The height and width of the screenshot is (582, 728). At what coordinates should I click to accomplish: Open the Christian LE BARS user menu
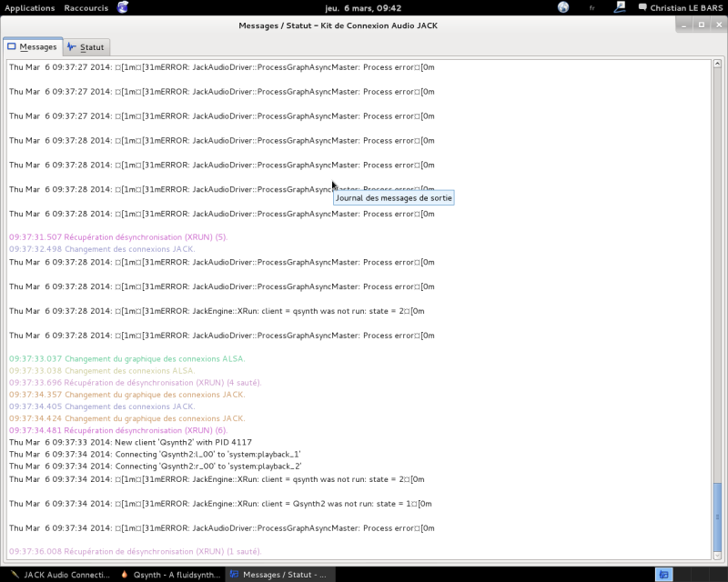pos(686,8)
